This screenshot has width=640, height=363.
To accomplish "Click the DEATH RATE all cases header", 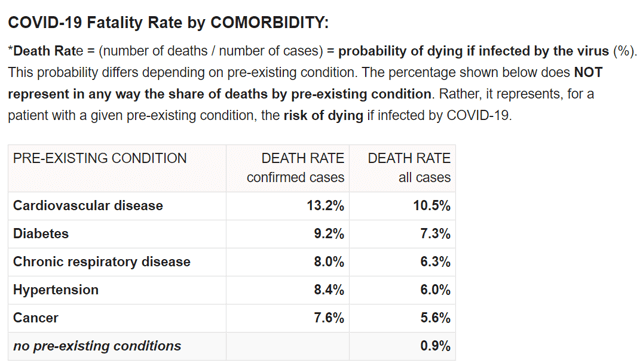I will pos(409,168).
